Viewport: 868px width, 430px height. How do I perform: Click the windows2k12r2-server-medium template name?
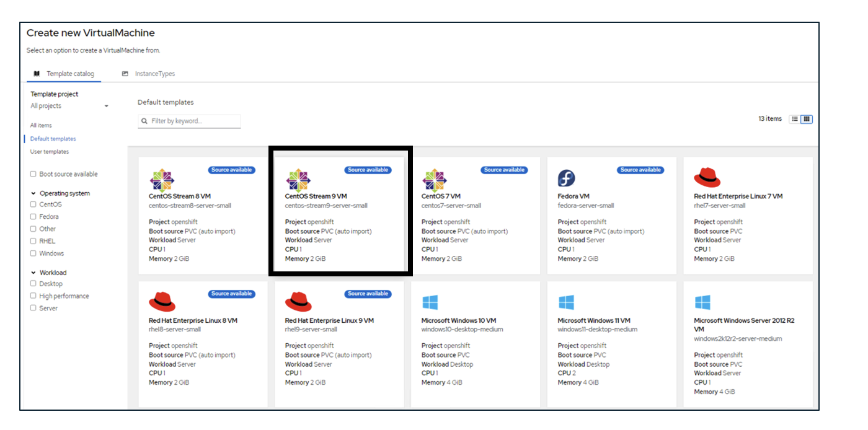(x=738, y=339)
